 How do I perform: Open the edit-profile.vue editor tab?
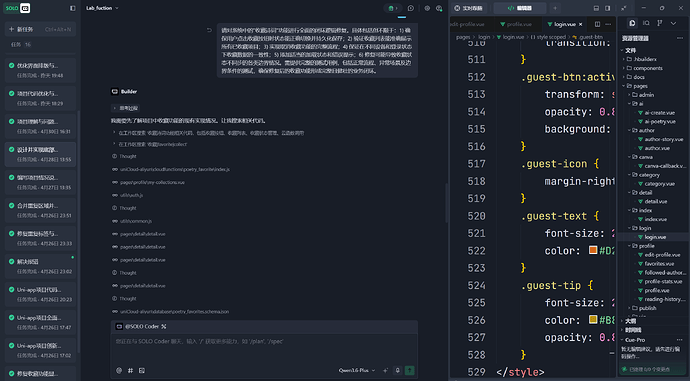468,24
